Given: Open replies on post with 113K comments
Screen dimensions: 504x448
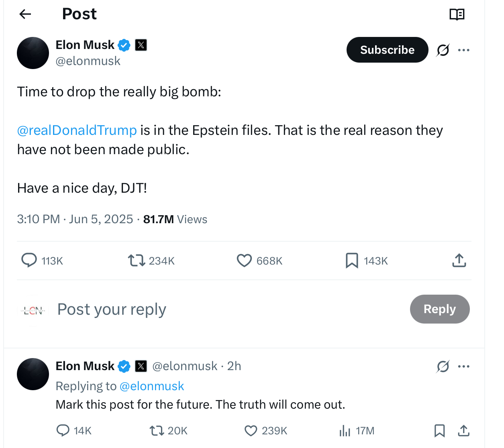Looking at the screenshot, I should click(x=29, y=261).
